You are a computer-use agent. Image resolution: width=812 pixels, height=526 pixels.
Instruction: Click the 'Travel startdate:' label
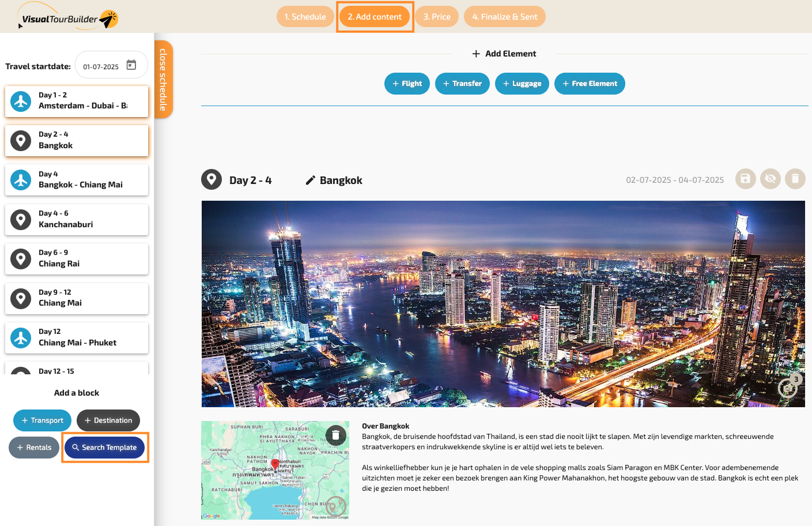(x=38, y=66)
